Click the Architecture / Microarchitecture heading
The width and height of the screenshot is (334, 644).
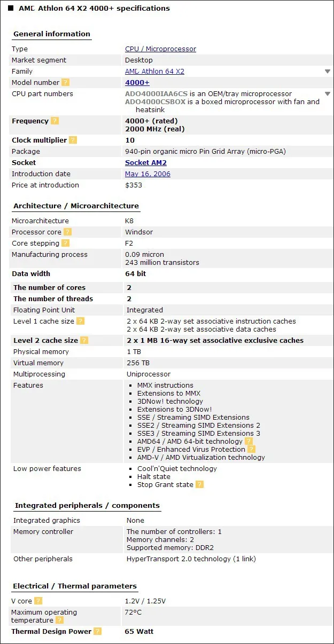coord(76,206)
